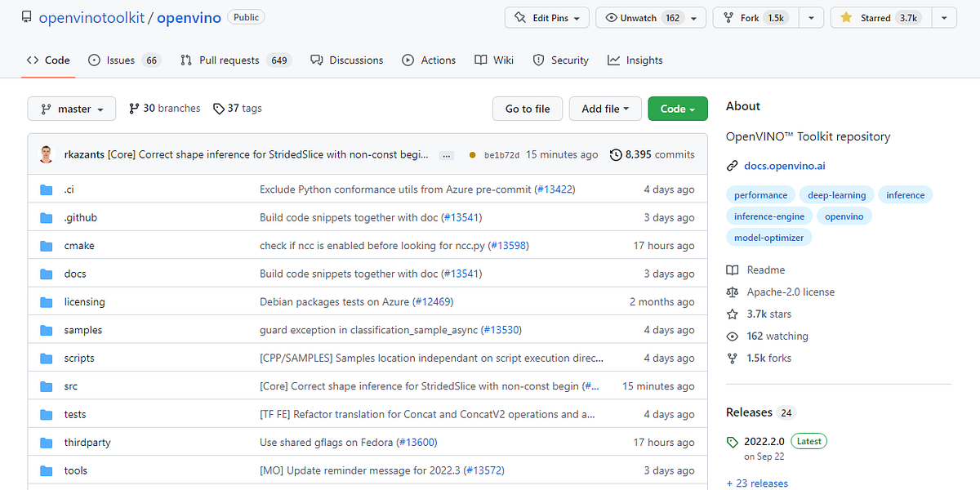Select the openvino topic tag
Image resolution: width=980 pixels, height=490 pixels.
[844, 216]
